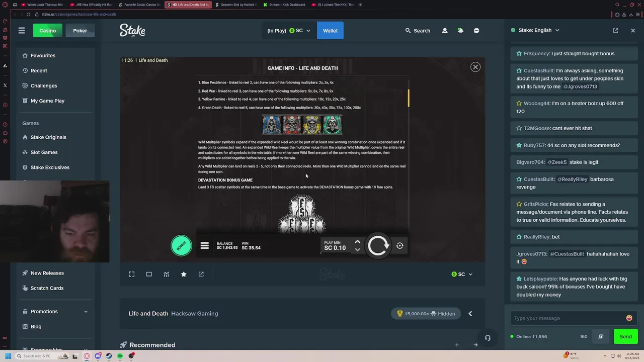Switch to Stream - Kick Dashboard tab
The width and height of the screenshot is (644, 362).
click(284, 5)
